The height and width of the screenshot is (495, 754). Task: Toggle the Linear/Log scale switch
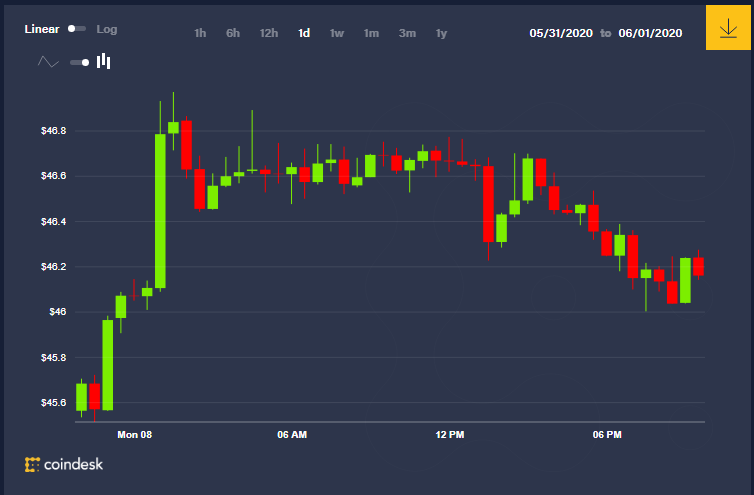click(x=77, y=29)
